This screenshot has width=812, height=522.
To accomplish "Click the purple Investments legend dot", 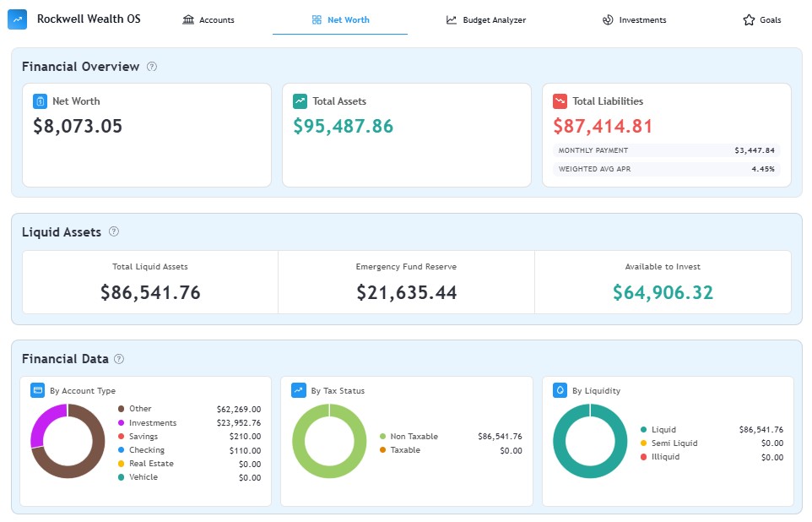I will pyautogui.click(x=122, y=423).
